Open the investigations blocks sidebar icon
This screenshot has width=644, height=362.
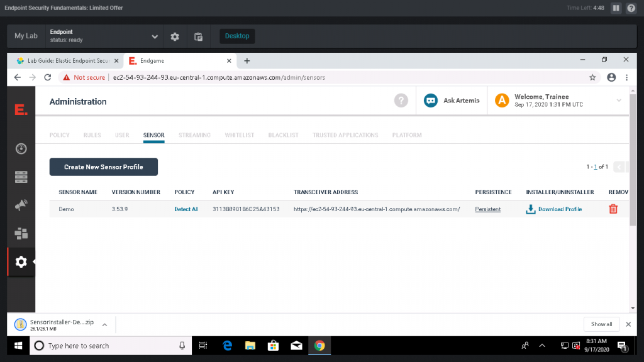click(21, 234)
